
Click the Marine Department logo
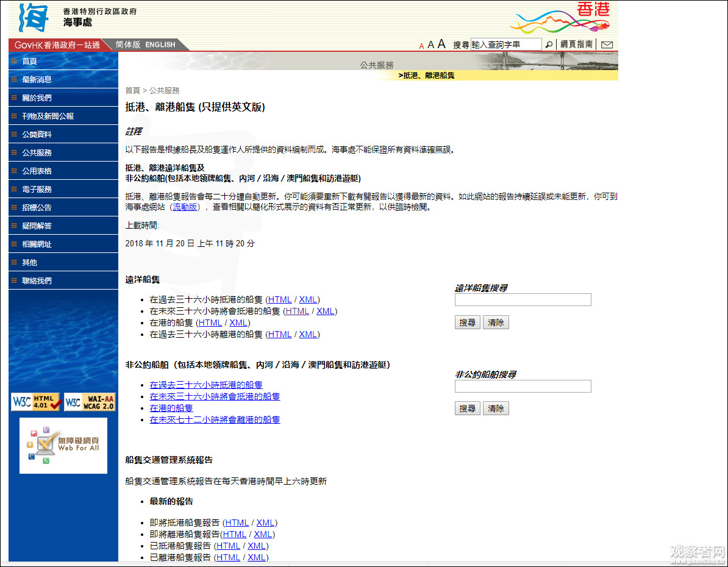[x=34, y=18]
